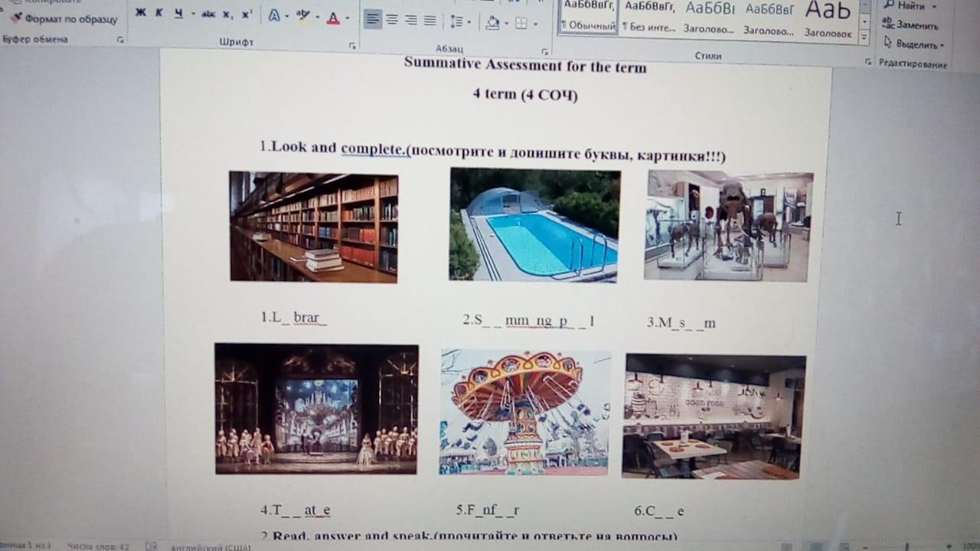Click the Заменить (Replace) button

click(911, 25)
